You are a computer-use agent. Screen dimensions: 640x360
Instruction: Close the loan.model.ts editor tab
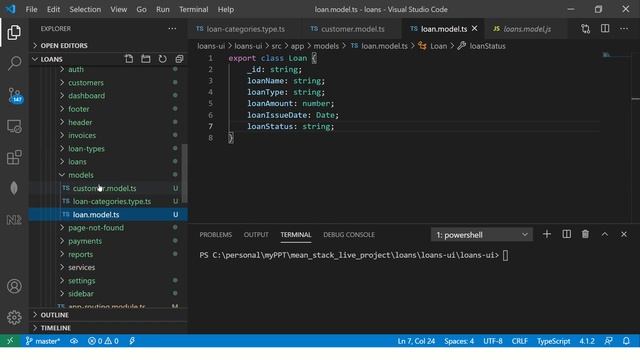pyautogui.click(x=474, y=29)
